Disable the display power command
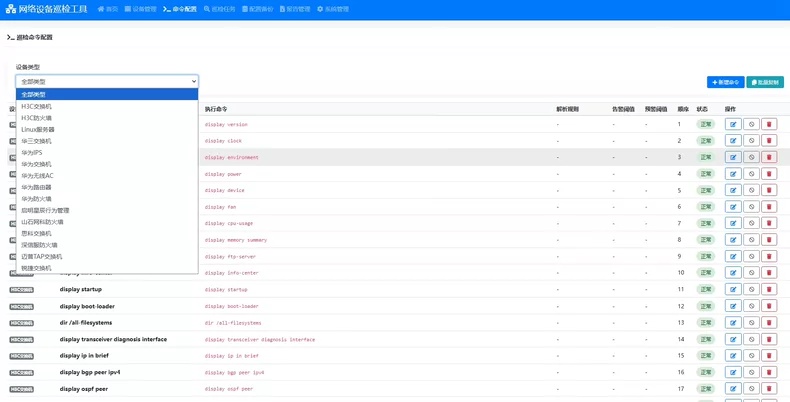 pos(751,174)
